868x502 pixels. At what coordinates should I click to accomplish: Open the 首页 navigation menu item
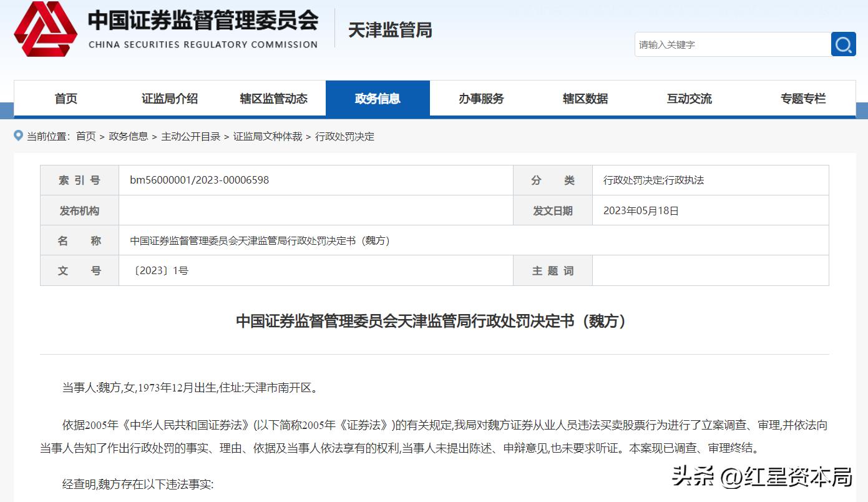point(65,98)
